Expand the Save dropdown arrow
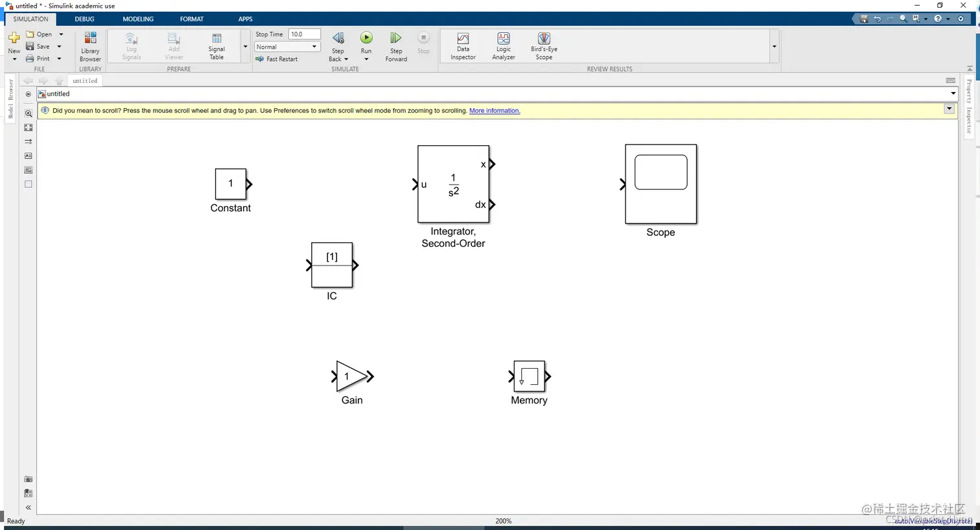 (x=59, y=47)
